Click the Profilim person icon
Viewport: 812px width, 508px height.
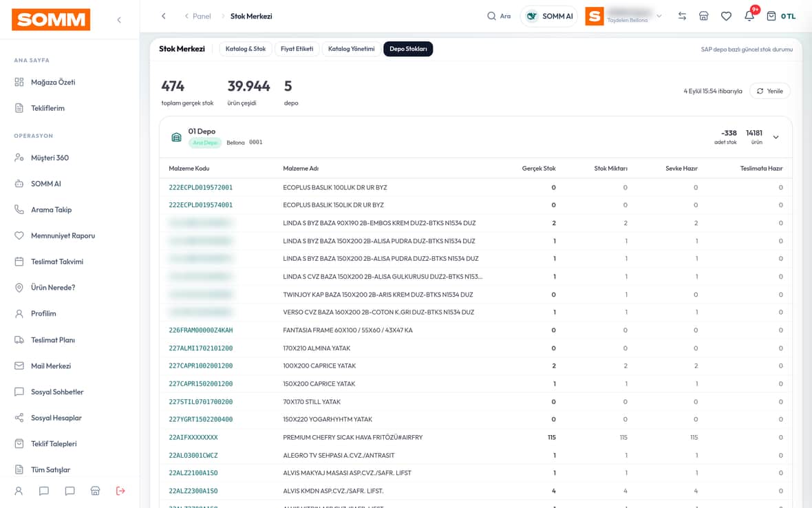[x=19, y=314]
